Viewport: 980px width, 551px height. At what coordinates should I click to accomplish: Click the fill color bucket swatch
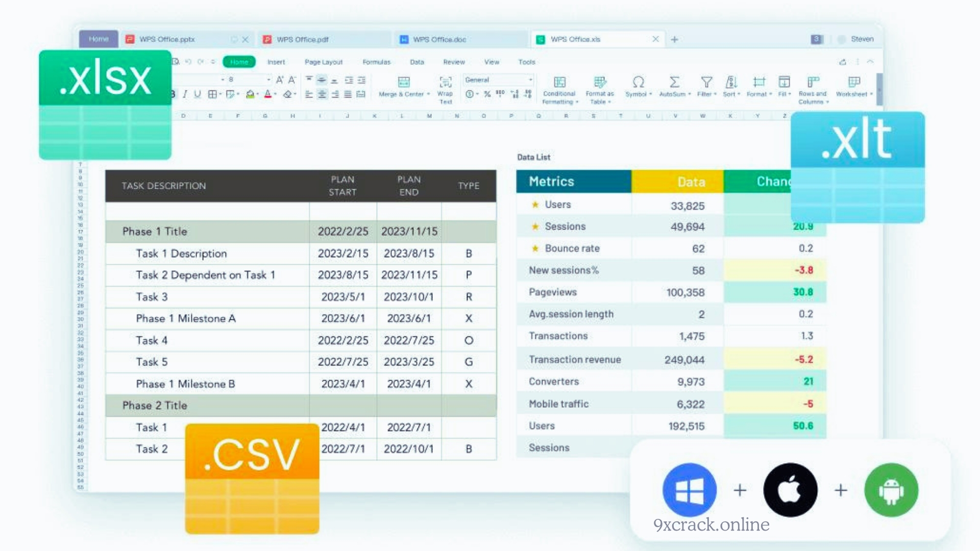click(250, 94)
